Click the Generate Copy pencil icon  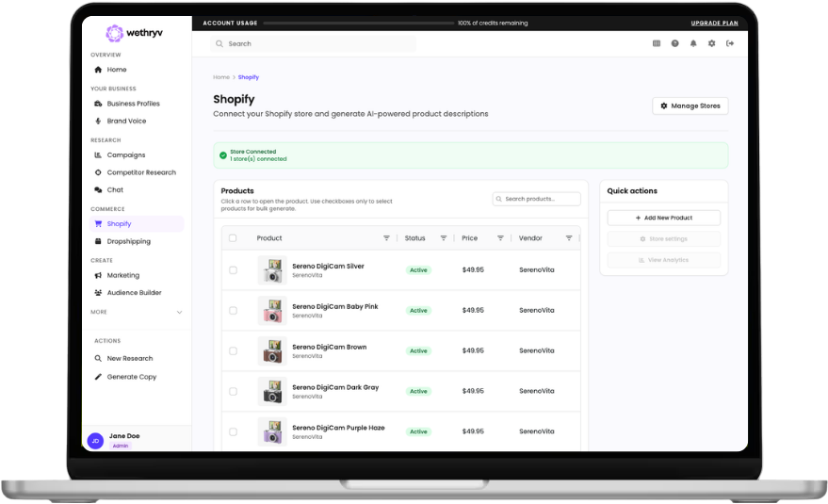[98, 377]
